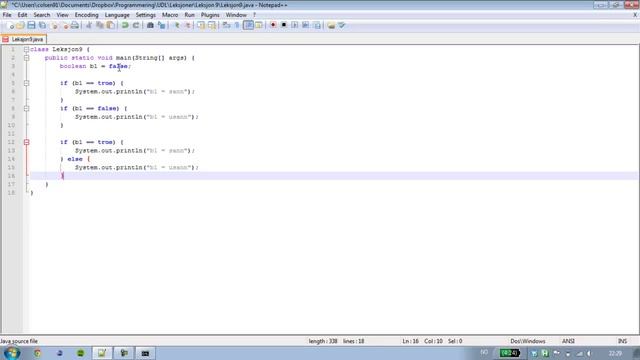The width and height of the screenshot is (640, 360).
Task: Click the ANSI encoding in the status bar
Action: pos(568,341)
